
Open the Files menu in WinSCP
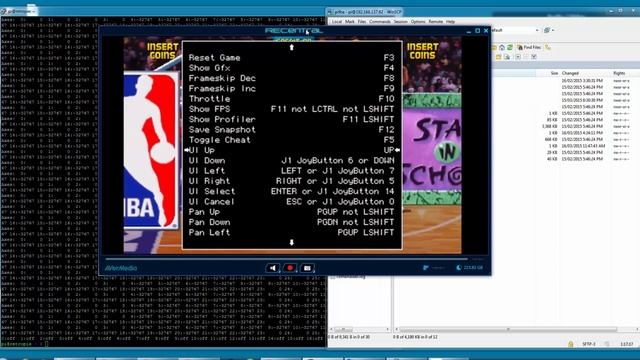[x=362, y=22]
